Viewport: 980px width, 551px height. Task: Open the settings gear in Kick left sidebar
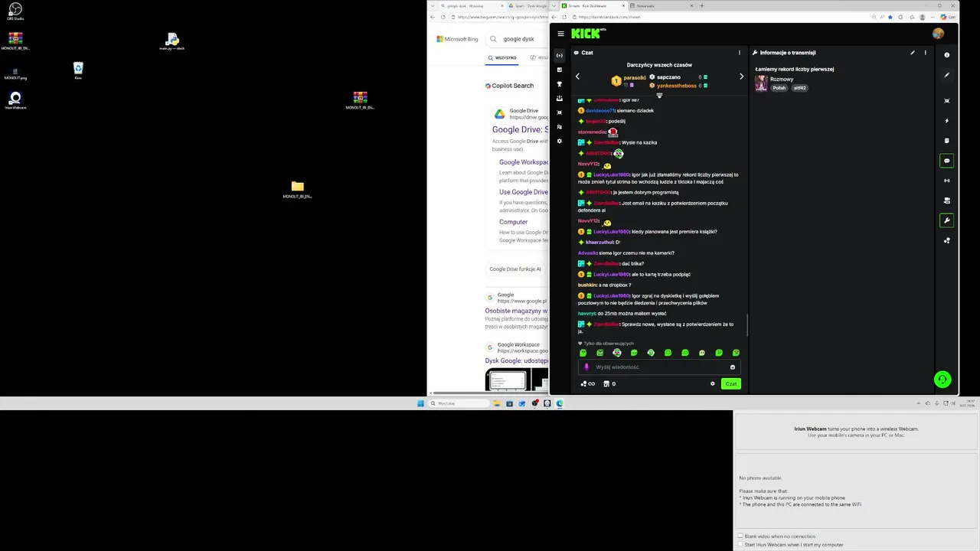click(x=560, y=141)
